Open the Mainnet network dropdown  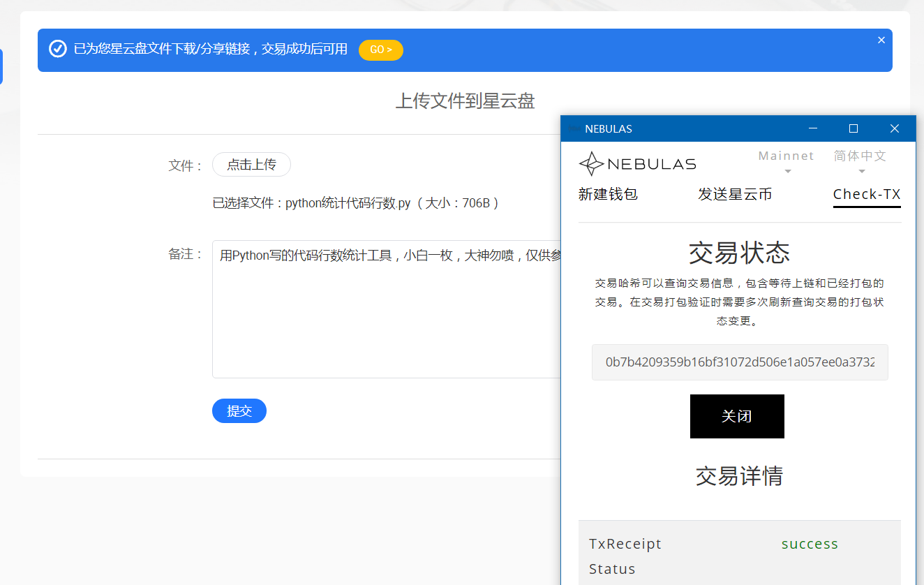point(787,162)
